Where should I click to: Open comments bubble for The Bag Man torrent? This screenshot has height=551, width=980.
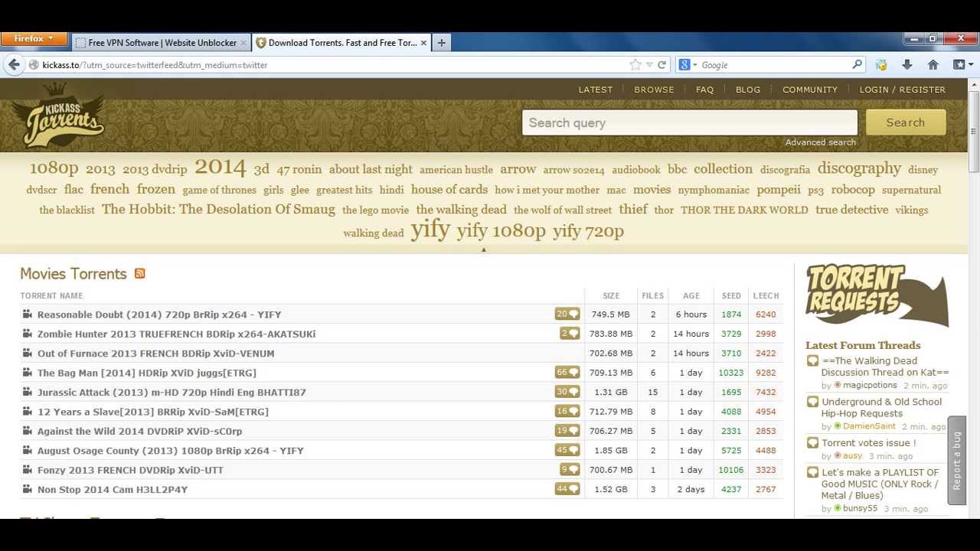(x=567, y=373)
